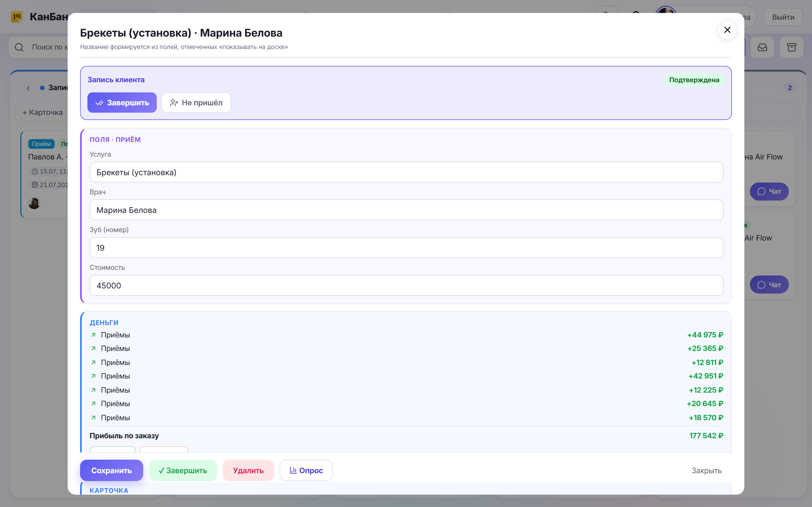The width and height of the screenshot is (812, 507).
Task: Add a new card with + Карточка
Action: (43, 112)
